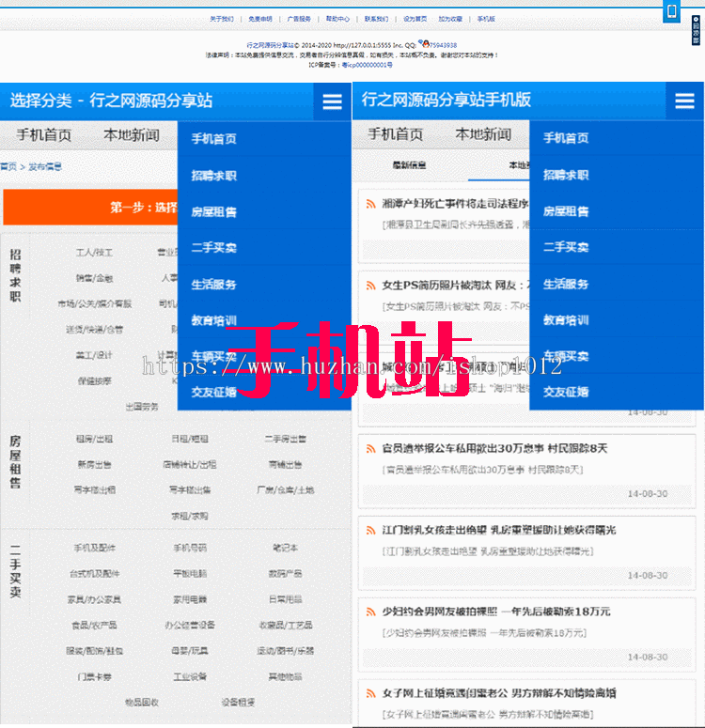
Task: Click the RSS icon beside 官员遭举报公车私用 headline
Action: 370,448
